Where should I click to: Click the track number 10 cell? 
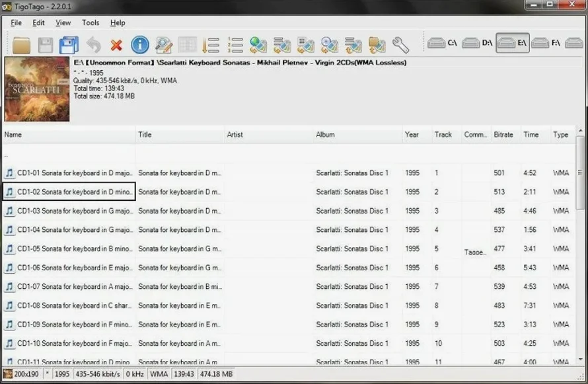tap(439, 343)
